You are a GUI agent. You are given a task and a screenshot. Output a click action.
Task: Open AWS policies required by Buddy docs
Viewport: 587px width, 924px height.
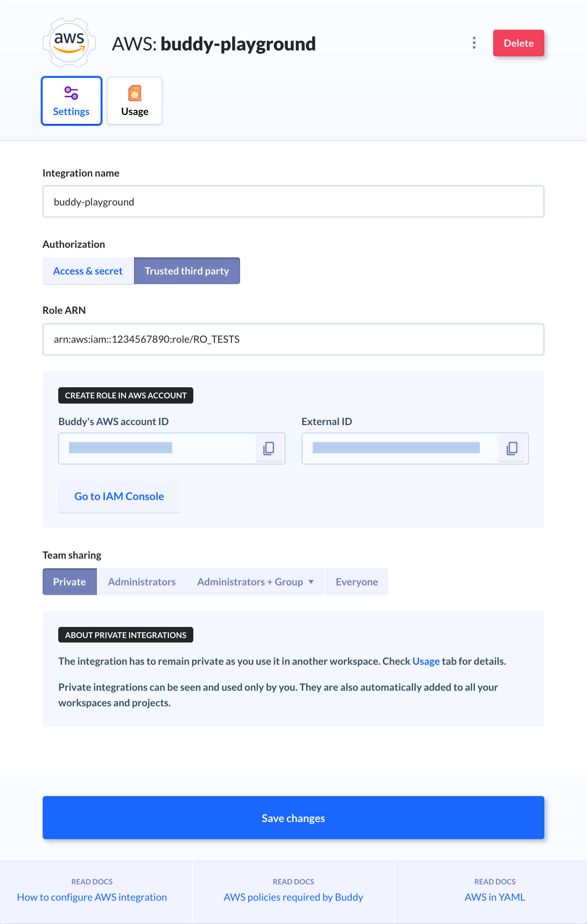click(x=293, y=897)
